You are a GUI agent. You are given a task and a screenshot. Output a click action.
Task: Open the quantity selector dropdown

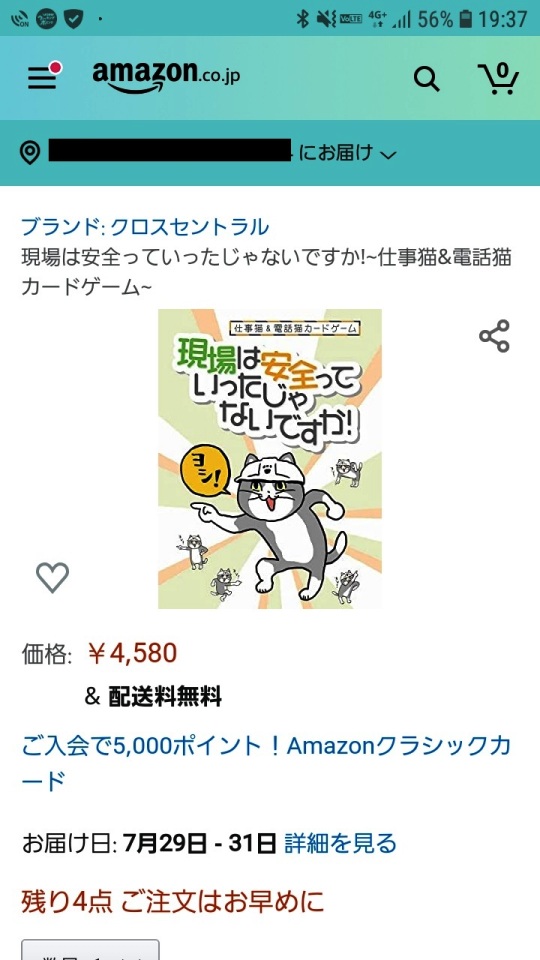[91, 950]
